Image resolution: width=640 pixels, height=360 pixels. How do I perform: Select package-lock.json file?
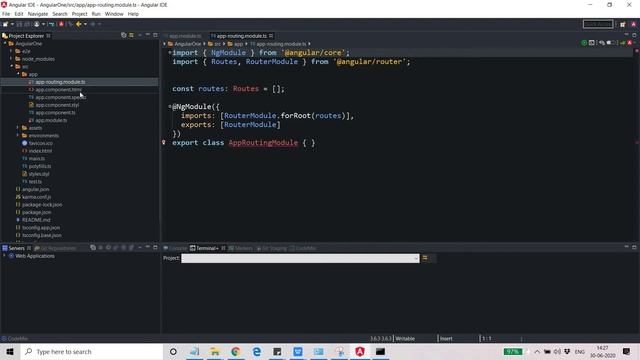42,204
